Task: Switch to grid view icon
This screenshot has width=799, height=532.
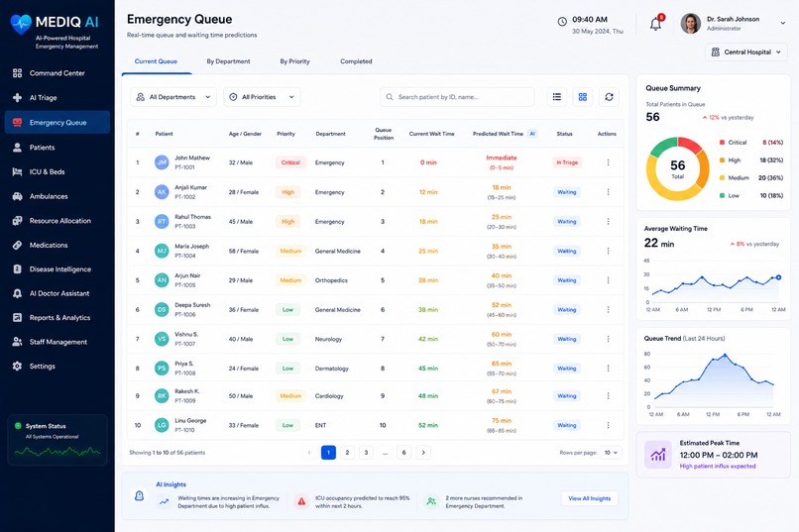Action: (x=583, y=97)
